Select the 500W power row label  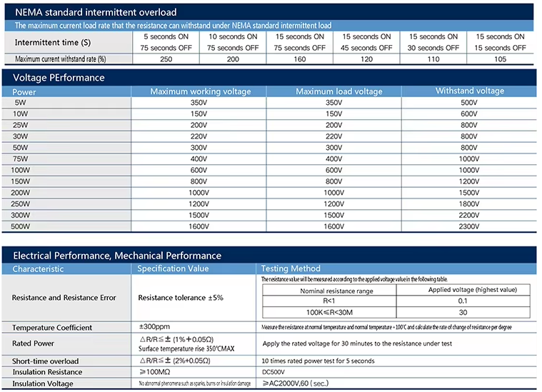pos(21,226)
